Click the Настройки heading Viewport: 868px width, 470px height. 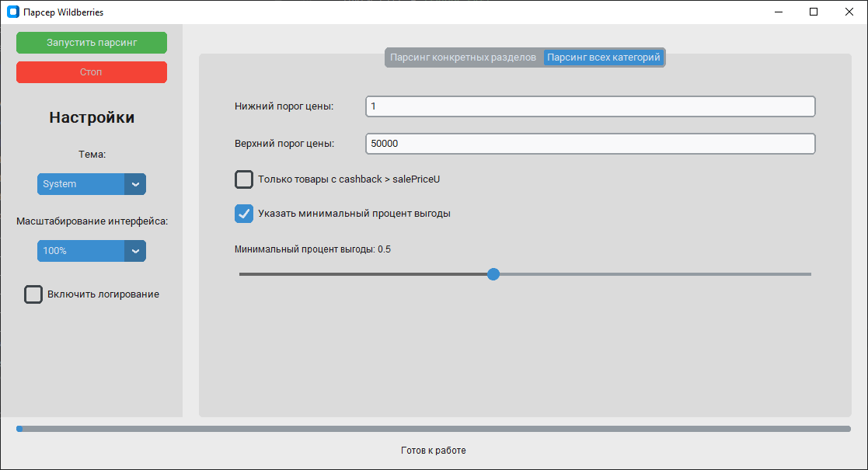(x=92, y=117)
